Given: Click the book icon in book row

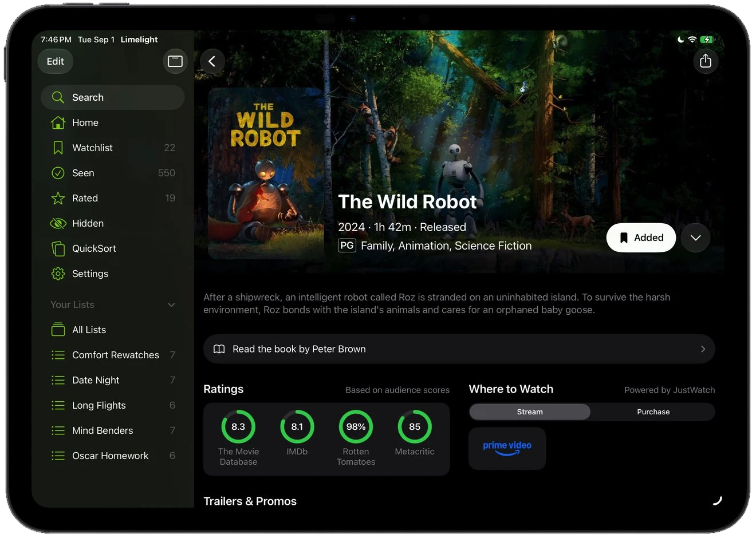Looking at the screenshot, I should [219, 349].
